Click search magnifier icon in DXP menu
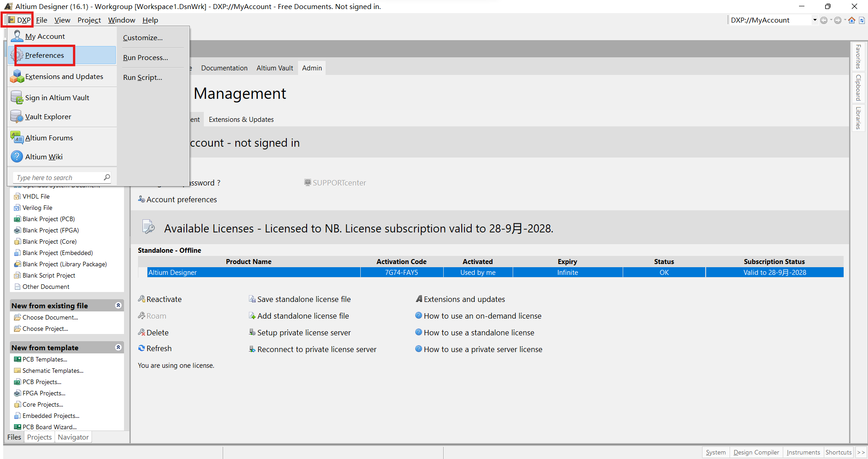The image size is (868, 459). (x=107, y=177)
